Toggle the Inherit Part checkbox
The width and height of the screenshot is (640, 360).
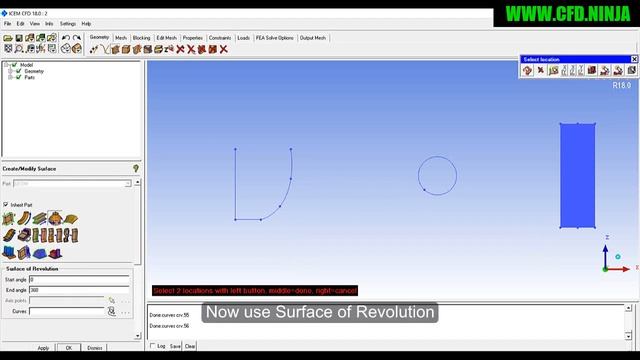(x=6, y=204)
